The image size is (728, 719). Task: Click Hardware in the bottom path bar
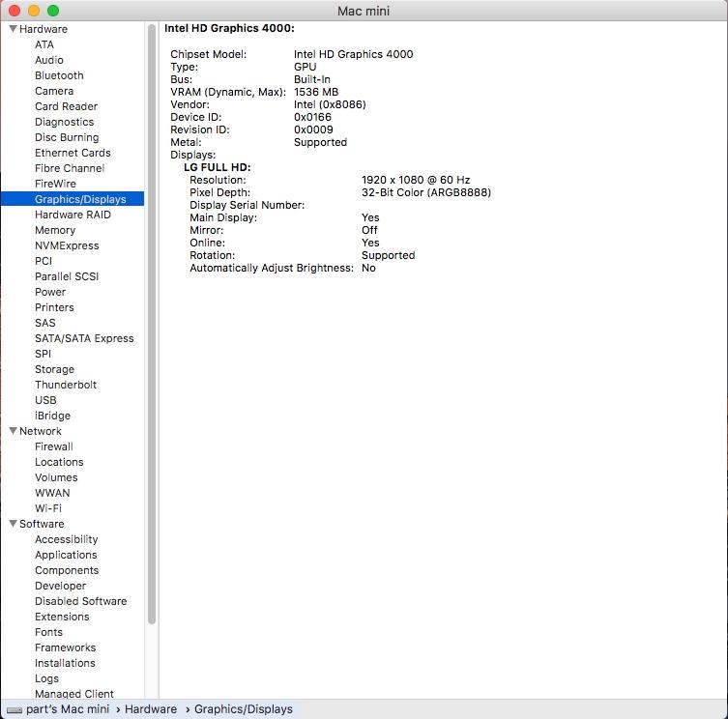[151, 709]
